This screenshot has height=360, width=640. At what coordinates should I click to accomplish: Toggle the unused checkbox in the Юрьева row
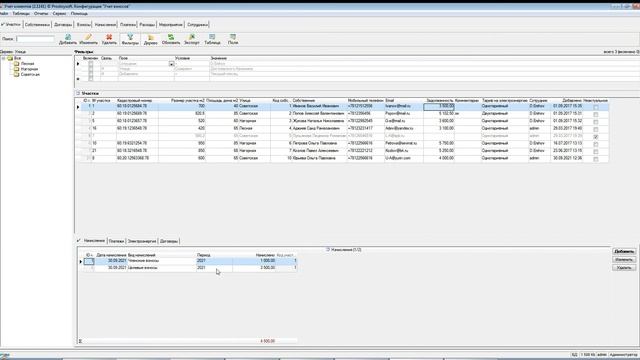[x=596, y=159]
